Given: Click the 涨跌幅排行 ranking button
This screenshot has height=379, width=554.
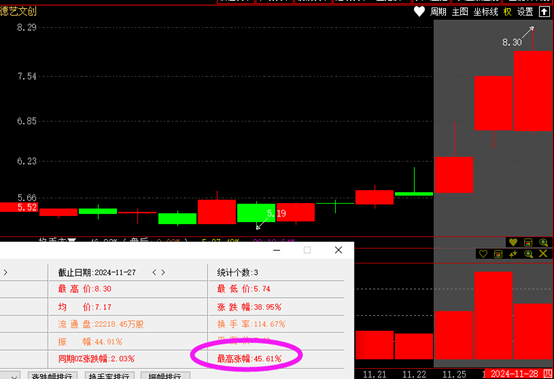Looking at the screenshot, I should tap(53, 376).
